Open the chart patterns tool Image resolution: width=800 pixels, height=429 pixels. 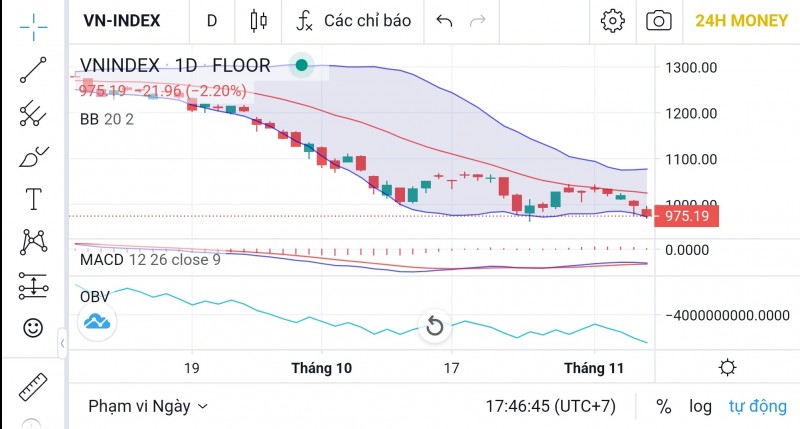(33, 241)
